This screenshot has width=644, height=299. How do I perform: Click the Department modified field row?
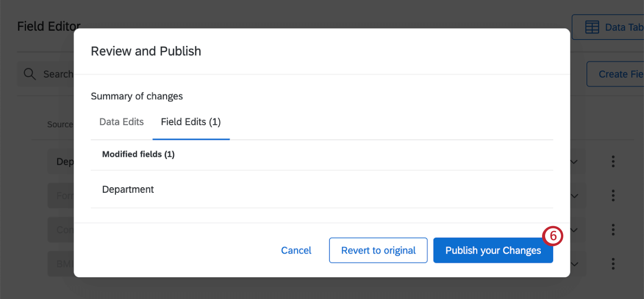(x=322, y=189)
